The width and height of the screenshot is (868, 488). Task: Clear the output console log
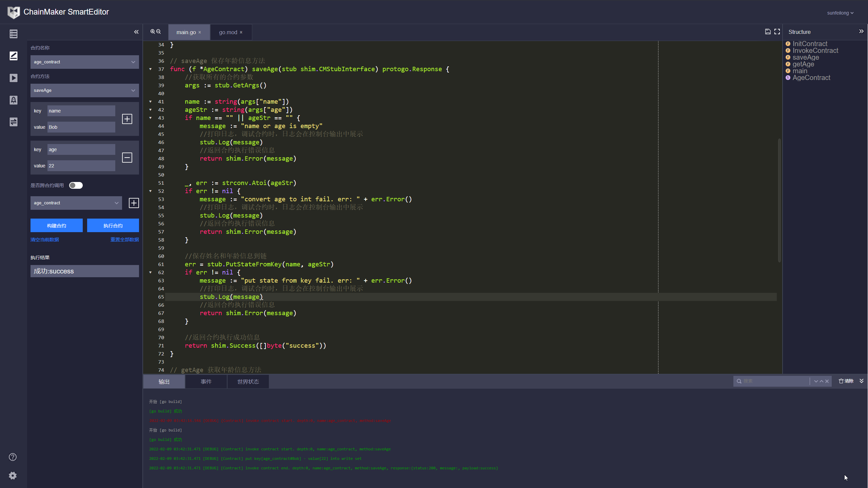[846, 381]
